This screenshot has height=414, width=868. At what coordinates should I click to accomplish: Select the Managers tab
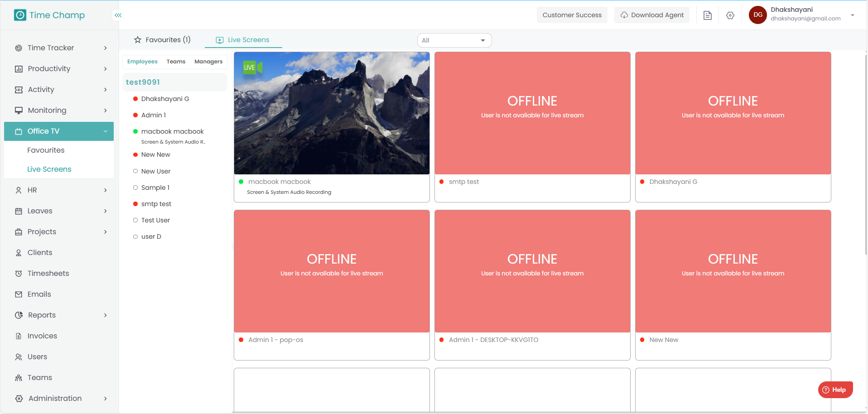point(208,62)
